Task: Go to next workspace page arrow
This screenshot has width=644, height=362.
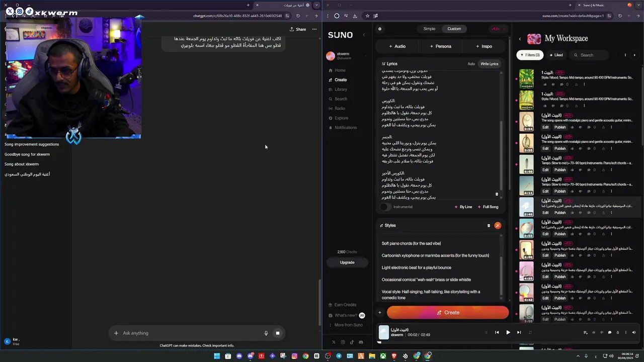Action: click(x=634, y=55)
